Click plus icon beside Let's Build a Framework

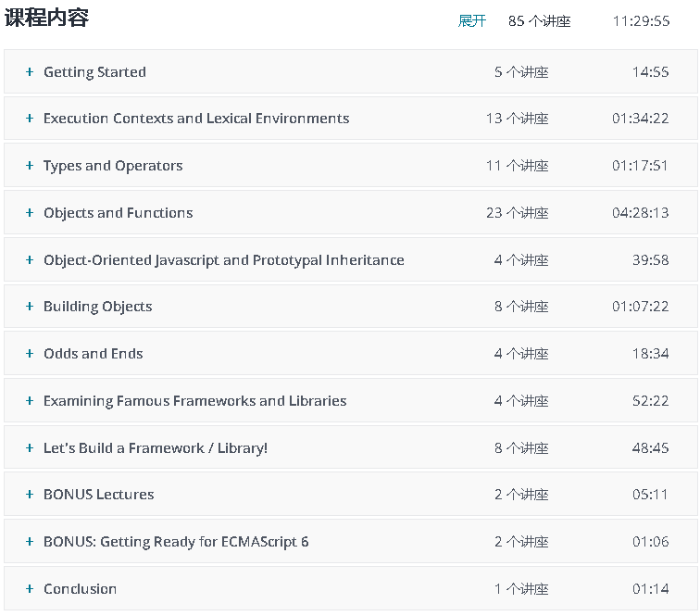(x=30, y=448)
